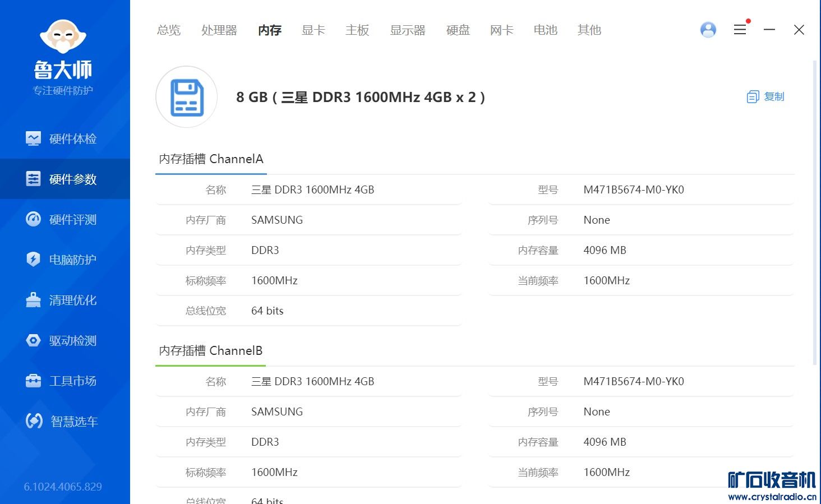The width and height of the screenshot is (821, 504).
Task: Open 硬件评测 menu label
Action: 73,219
